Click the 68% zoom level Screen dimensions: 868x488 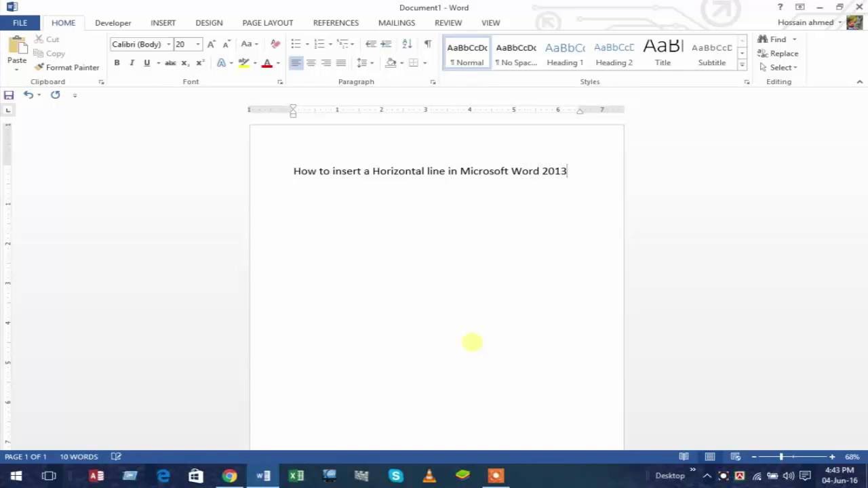(852, 457)
